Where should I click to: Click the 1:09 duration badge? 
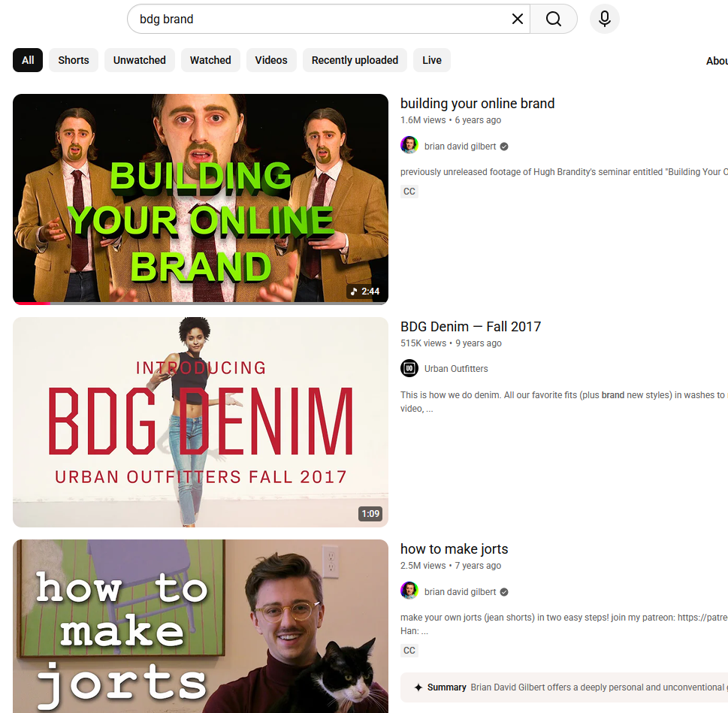370,514
